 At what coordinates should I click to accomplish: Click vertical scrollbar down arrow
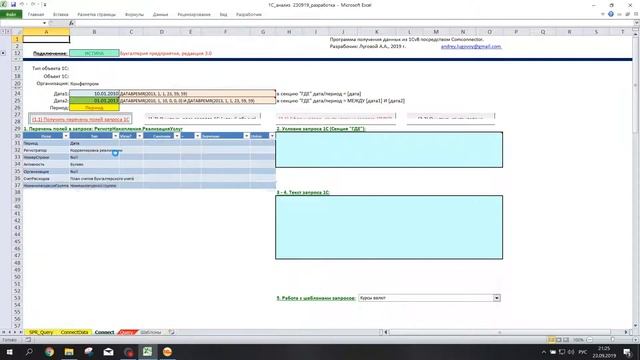point(635,326)
